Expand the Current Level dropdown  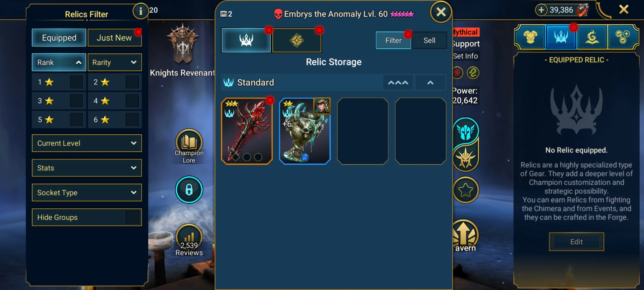tap(87, 143)
